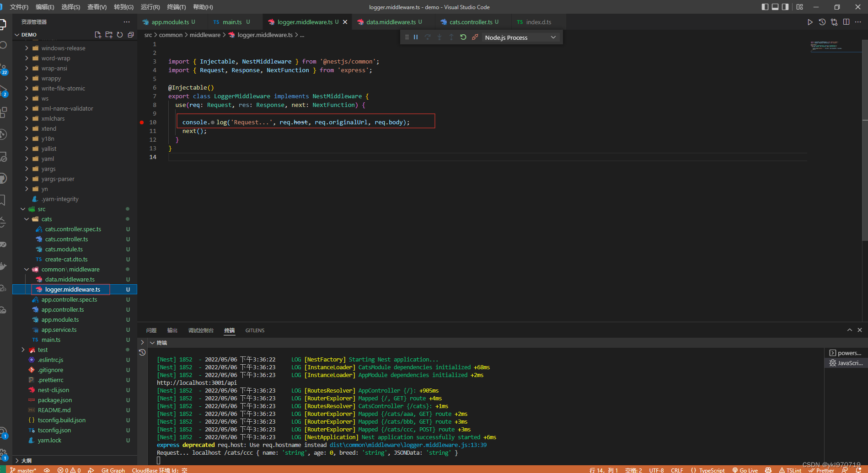Open .yarn-integrity file
The height and width of the screenshot is (473, 868).
(60, 199)
